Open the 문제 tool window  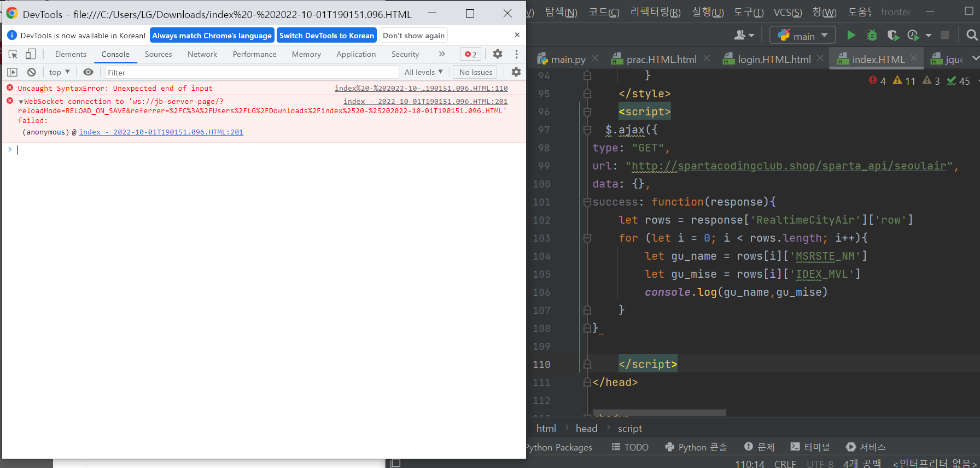[x=760, y=447]
